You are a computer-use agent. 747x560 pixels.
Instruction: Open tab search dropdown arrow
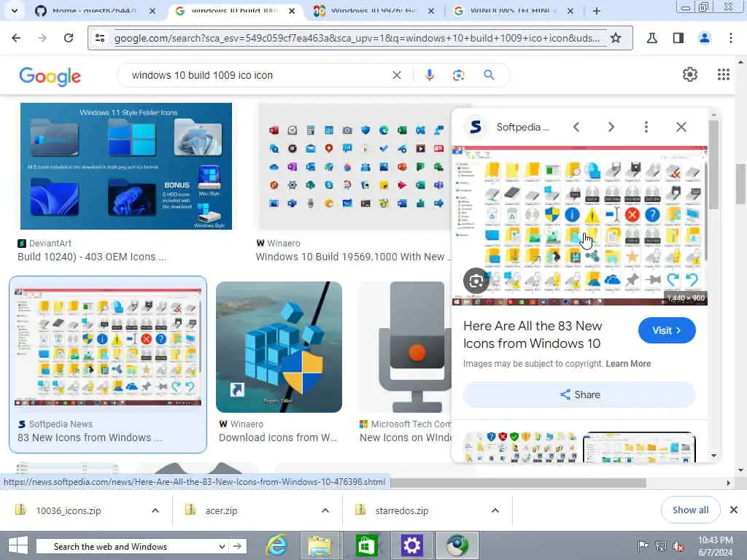(15, 10)
